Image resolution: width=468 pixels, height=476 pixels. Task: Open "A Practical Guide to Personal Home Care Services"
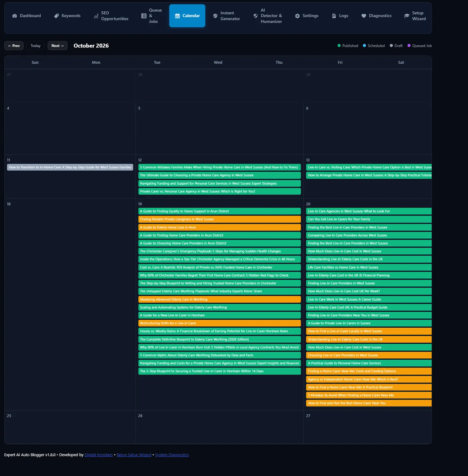[369, 363]
